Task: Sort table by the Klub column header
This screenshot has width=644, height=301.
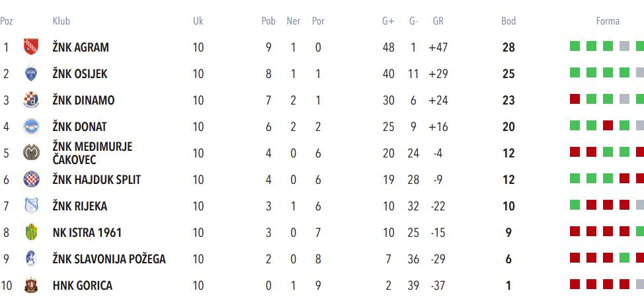Action: [61, 21]
